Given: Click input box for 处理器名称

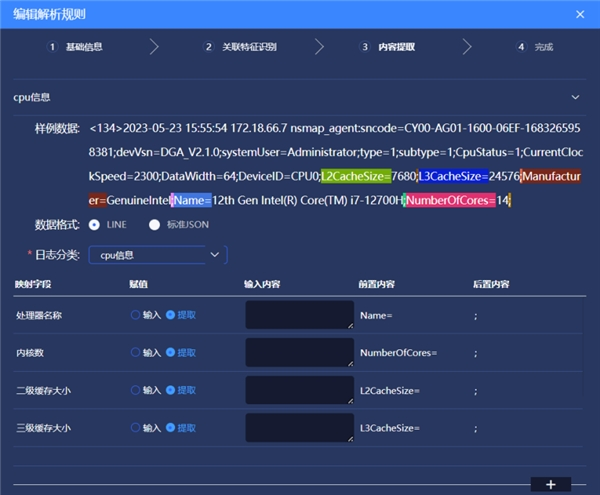Looking at the screenshot, I should [299, 315].
